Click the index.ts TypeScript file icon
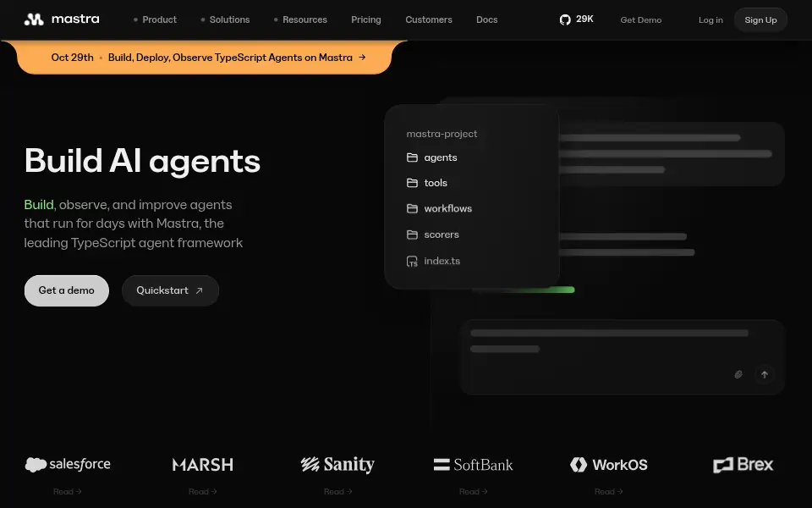812x508 pixels. (412, 262)
